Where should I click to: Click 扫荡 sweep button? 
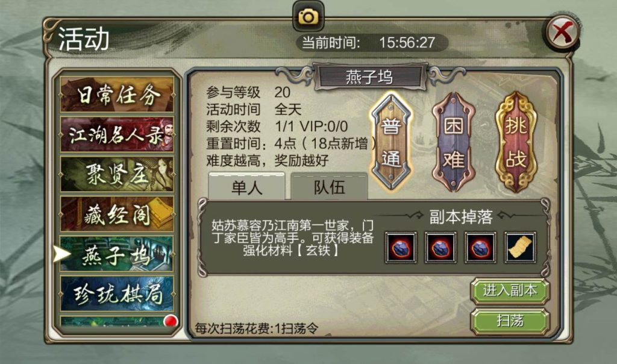[x=510, y=321]
